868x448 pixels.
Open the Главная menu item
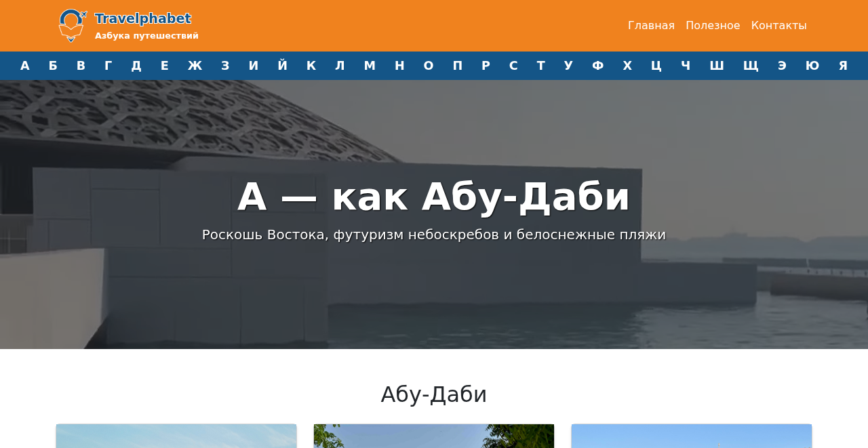coord(651,24)
